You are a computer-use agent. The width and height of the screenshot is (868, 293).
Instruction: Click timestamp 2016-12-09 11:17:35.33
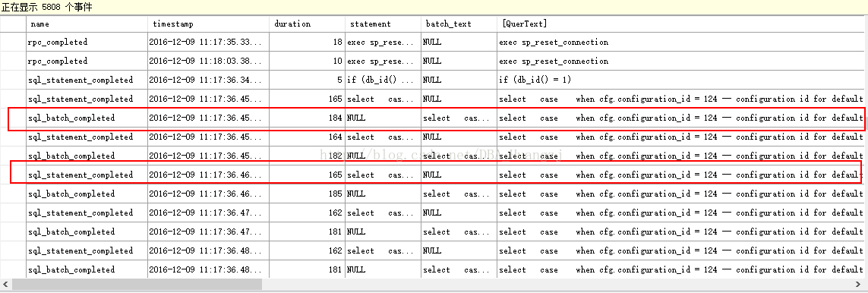point(205,42)
